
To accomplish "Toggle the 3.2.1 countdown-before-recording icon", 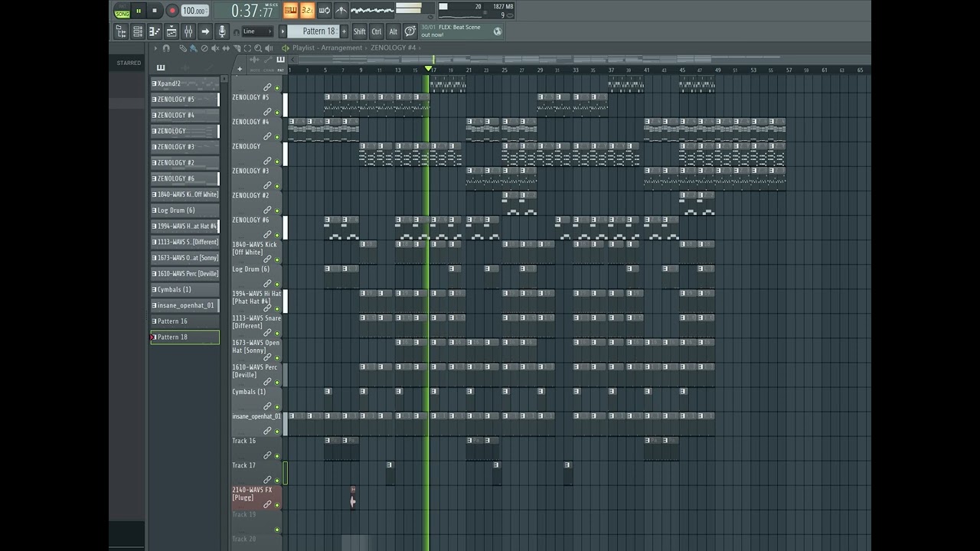I will pyautogui.click(x=307, y=11).
